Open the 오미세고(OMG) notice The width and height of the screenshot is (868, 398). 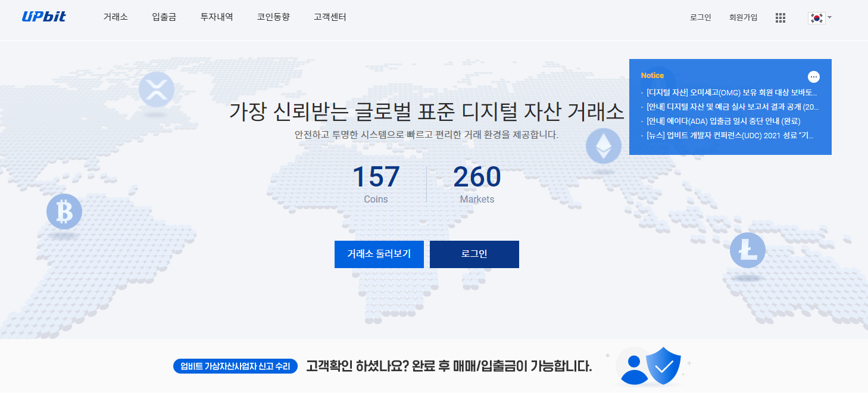(732, 93)
